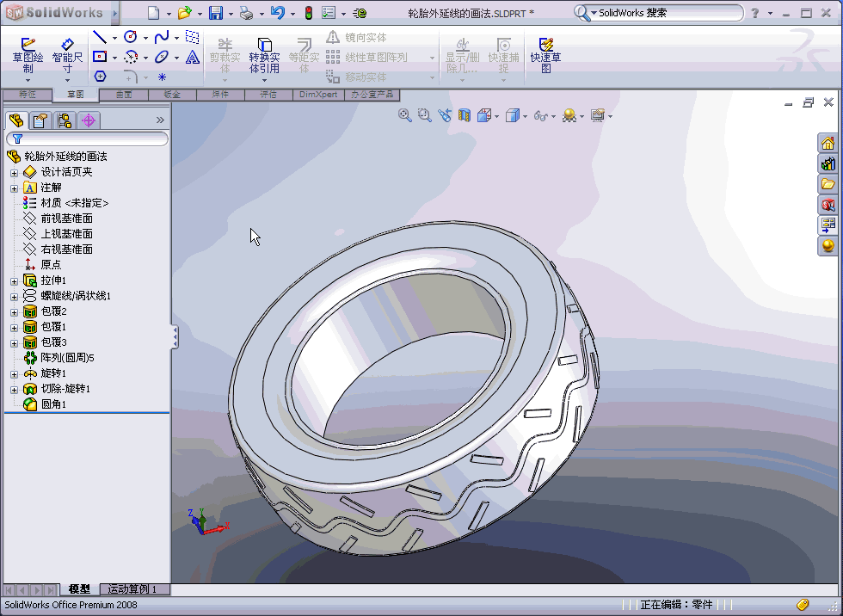The image size is (843, 616).
Task: Select the 圆角1 fillet feature
Action: click(53, 404)
